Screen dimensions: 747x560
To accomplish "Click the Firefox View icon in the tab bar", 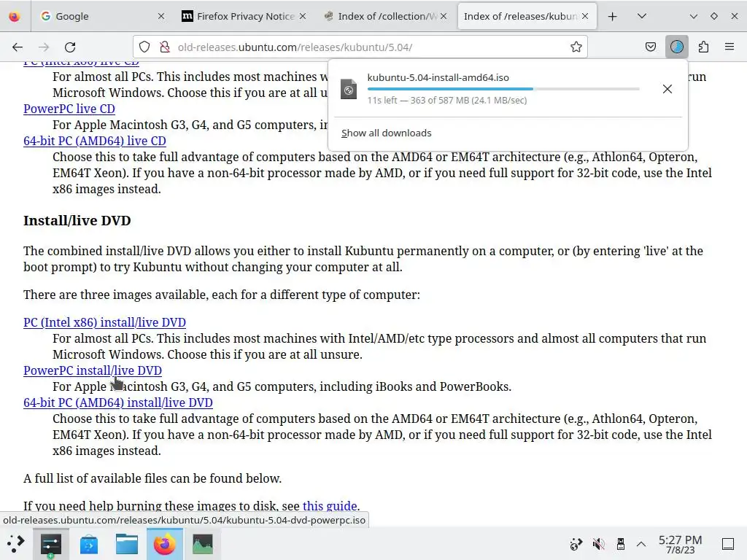I will (15, 16).
